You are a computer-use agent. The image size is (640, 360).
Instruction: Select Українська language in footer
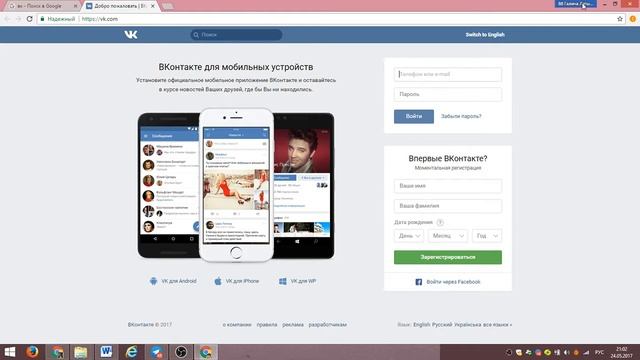pyautogui.click(x=468, y=325)
